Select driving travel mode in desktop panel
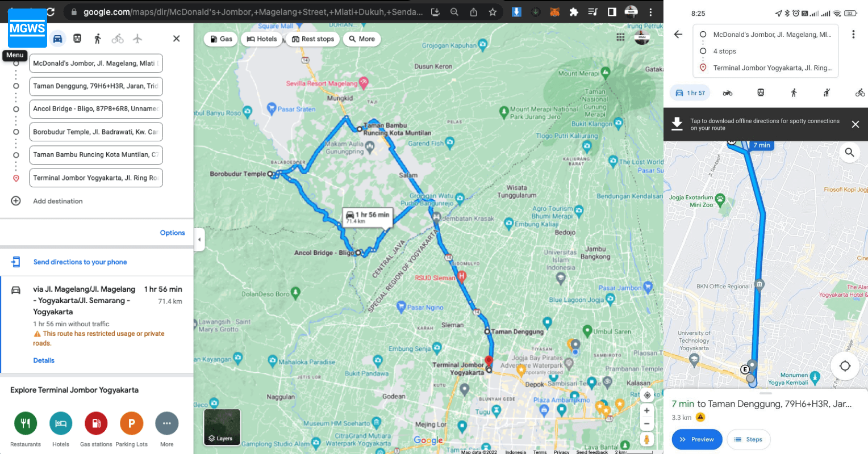The image size is (868, 454). pyautogui.click(x=57, y=39)
